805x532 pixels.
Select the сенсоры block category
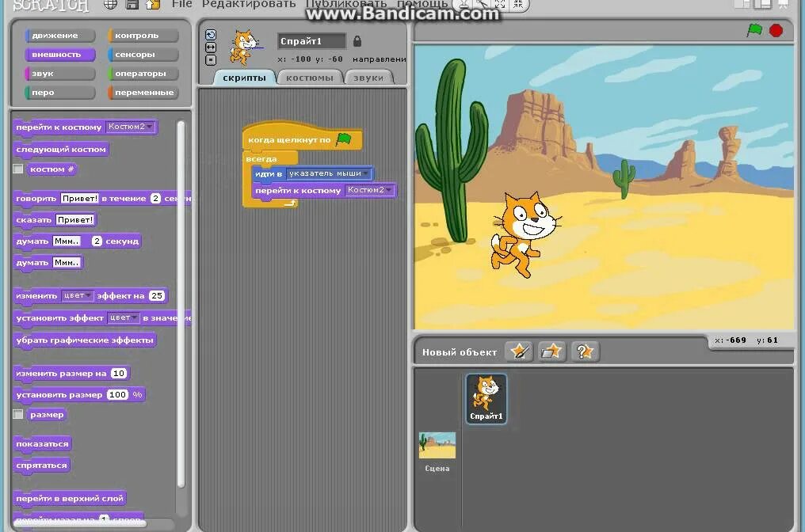143,55
